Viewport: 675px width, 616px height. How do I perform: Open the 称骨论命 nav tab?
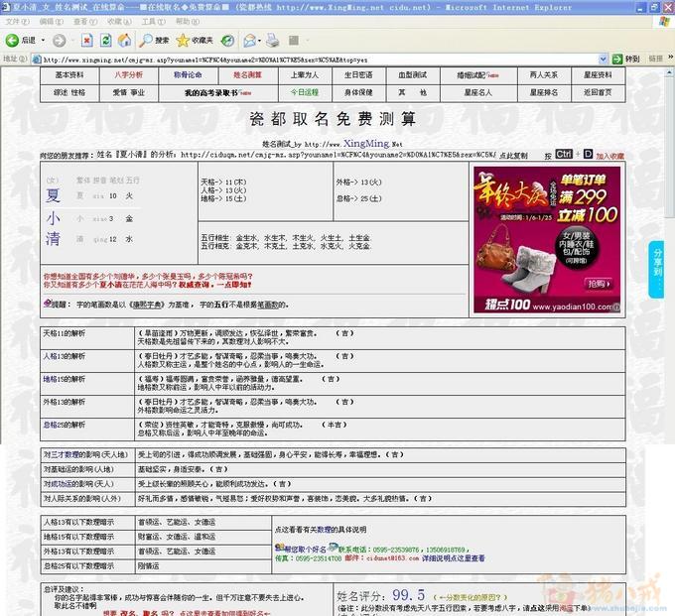(188, 74)
